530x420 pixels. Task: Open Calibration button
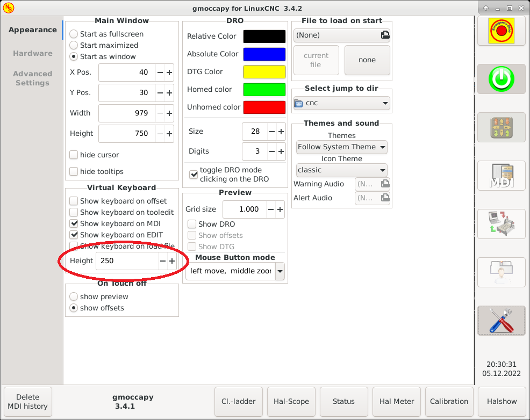click(x=449, y=402)
